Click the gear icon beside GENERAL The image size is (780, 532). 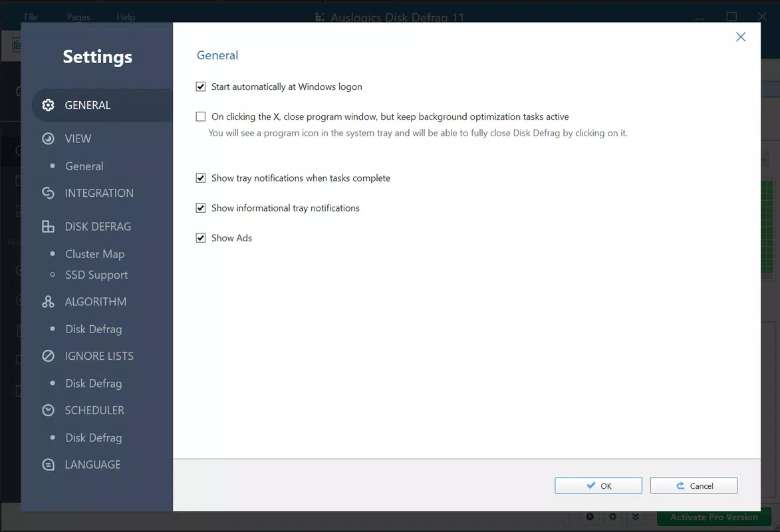click(x=49, y=105)
